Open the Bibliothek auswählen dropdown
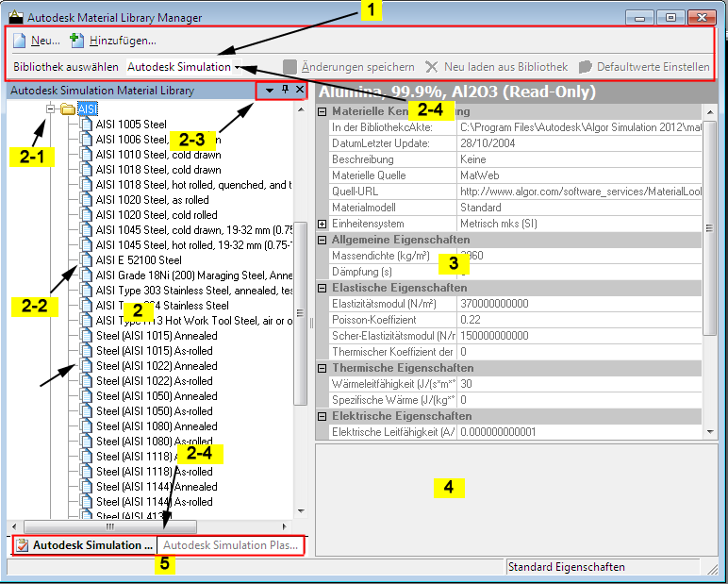The image size is (728, 584). click(238, 67)
